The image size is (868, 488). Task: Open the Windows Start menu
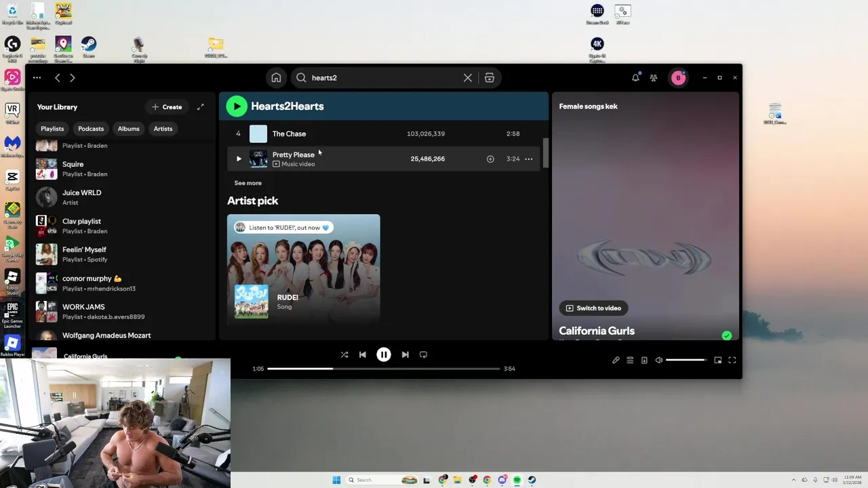click(x=336, y=480)
